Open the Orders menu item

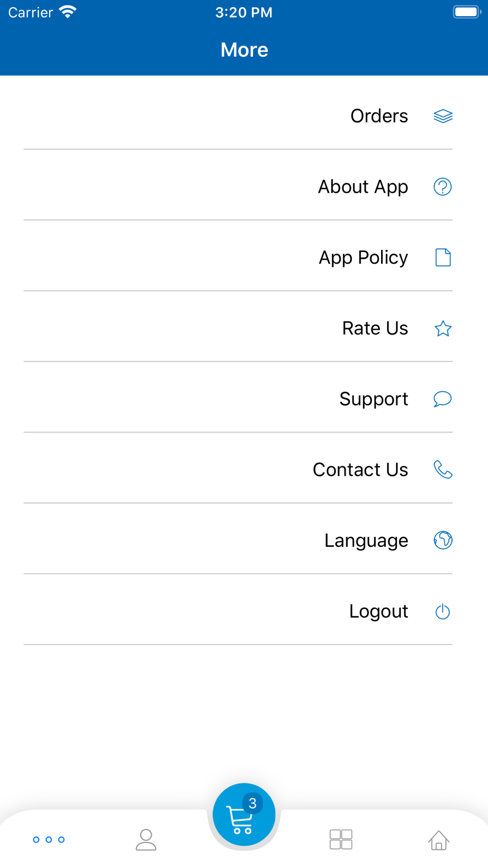point(238,116)
